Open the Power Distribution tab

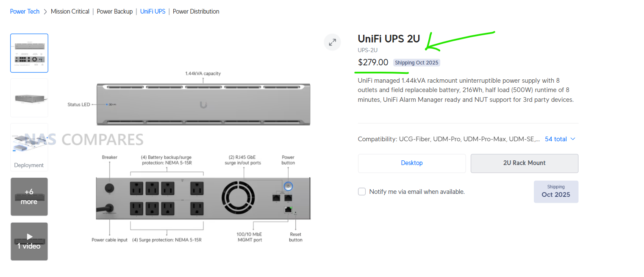click(x=196, y=11)
